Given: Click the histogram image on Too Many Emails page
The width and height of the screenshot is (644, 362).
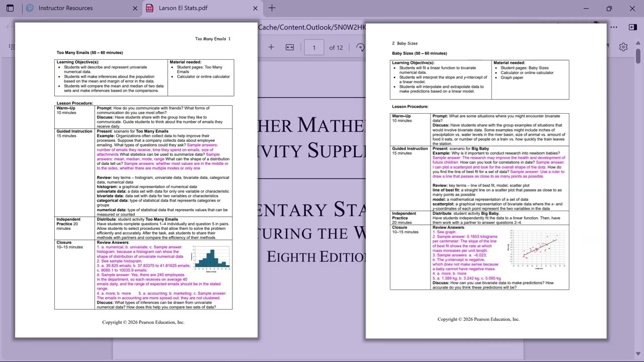Looking at the screenshot, I should (x=212, y=258).
